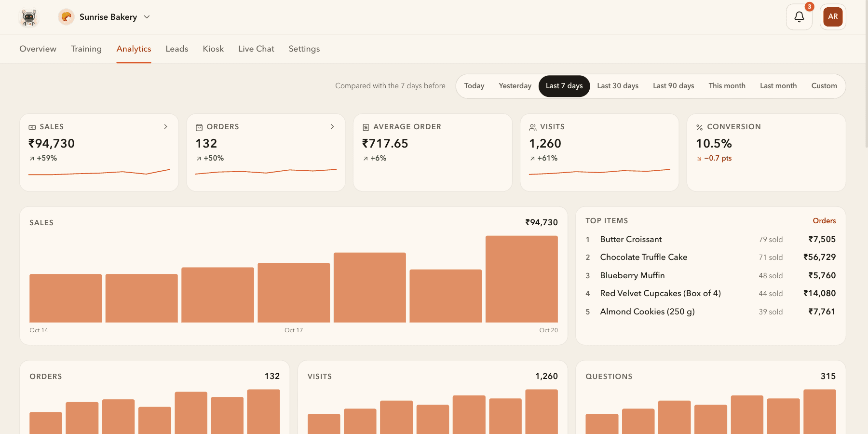Select the Blueberry Muffin row
Screen dimensions: 868x434
(x=710, y=275)
